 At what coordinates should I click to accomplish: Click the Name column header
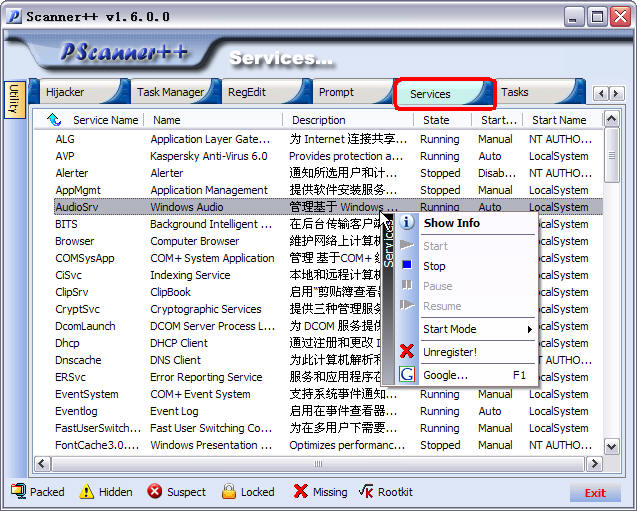[213, 120]
